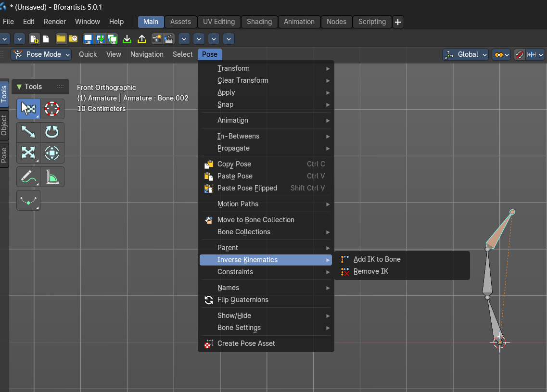
Task: Switch sidebar to the Object tab
Action: point(4,125)
